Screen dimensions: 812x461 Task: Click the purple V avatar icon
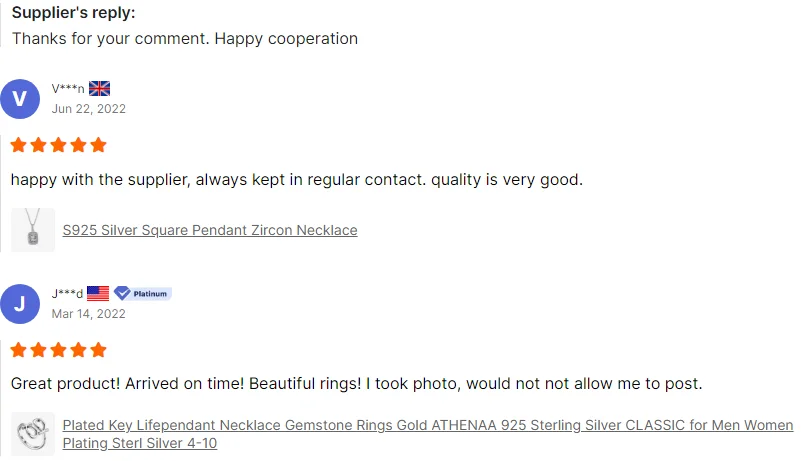click(20, 99)
